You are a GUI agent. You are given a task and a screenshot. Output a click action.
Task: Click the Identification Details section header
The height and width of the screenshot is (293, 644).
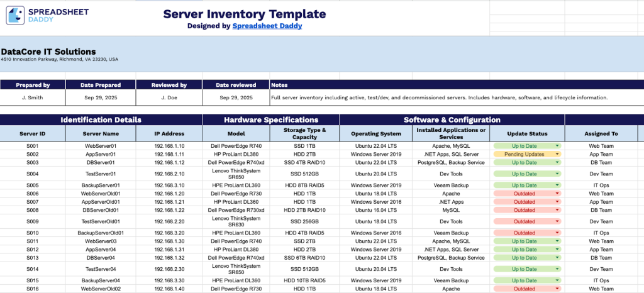click(x=101, y=119)
